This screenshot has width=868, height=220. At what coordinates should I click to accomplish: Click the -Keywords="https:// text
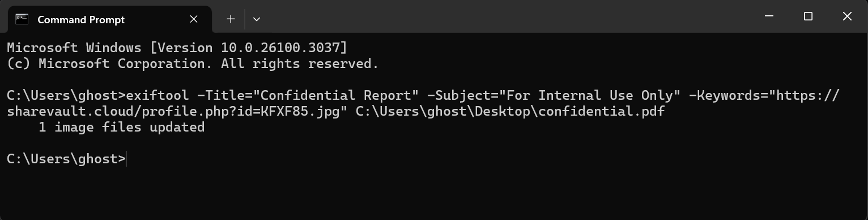pyautogui.click(x=765, y=95)
